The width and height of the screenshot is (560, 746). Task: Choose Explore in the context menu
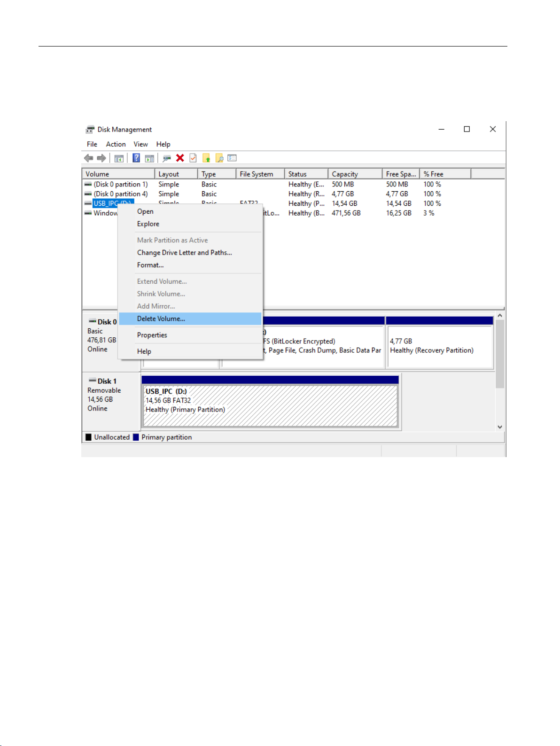pos(190,224)
